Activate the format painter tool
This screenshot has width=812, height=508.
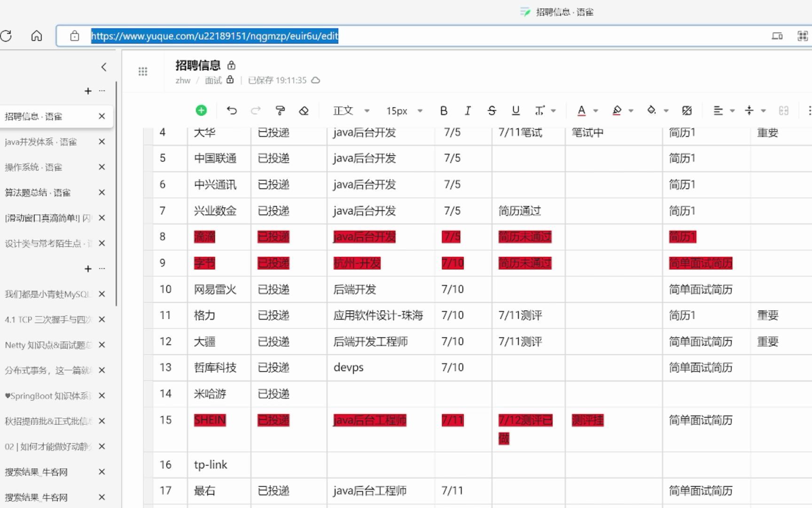point(280,111)
